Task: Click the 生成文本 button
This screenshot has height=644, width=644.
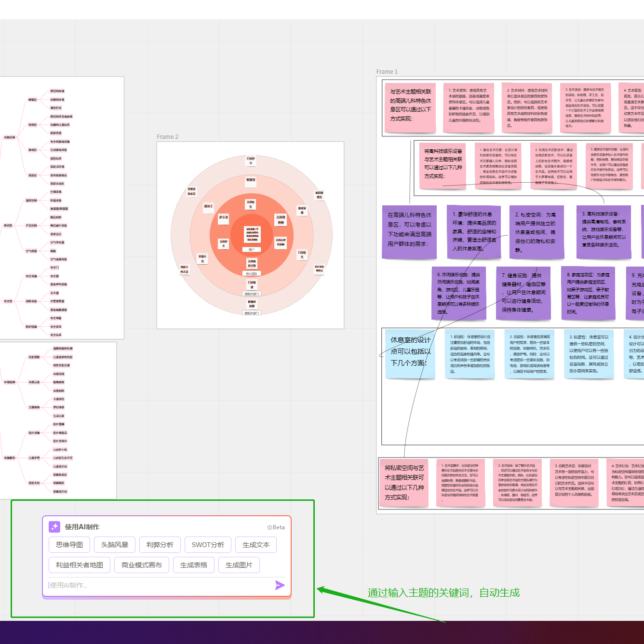Action: [256, 545]
